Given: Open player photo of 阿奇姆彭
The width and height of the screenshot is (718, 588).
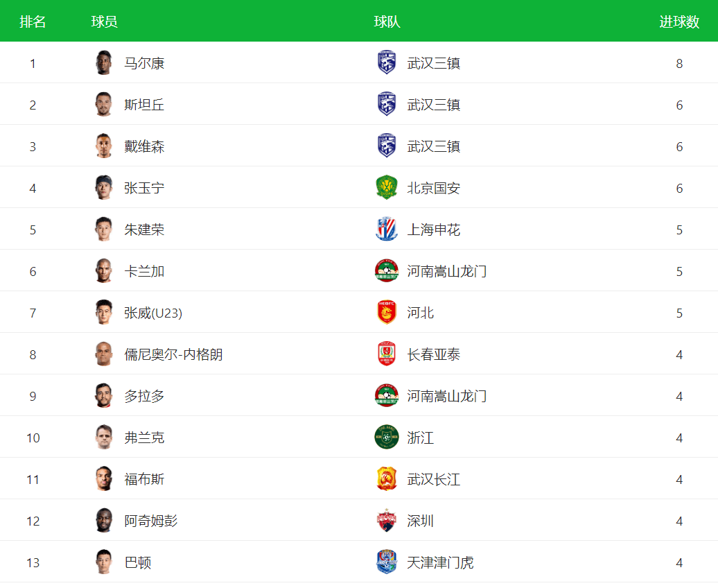Looking at the screenshot, I should [x=104, y=521].
